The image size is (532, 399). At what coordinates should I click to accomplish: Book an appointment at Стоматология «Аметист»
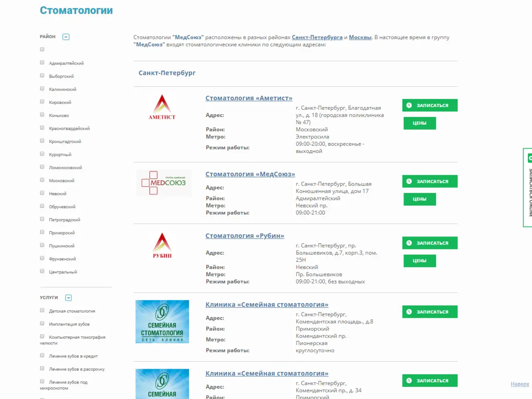pyautogui.click(x=430, y=105)
